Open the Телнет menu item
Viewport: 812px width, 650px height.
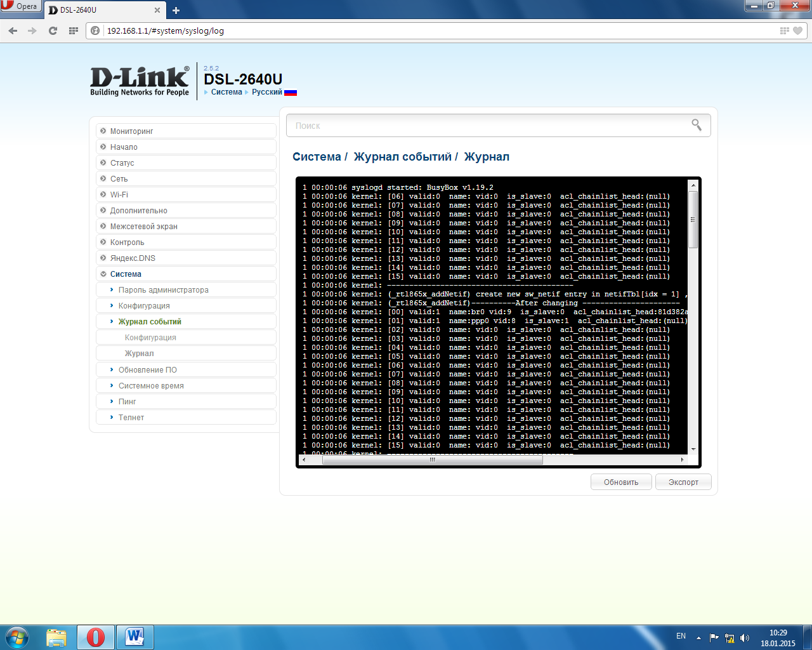click(x=131, y=418)
